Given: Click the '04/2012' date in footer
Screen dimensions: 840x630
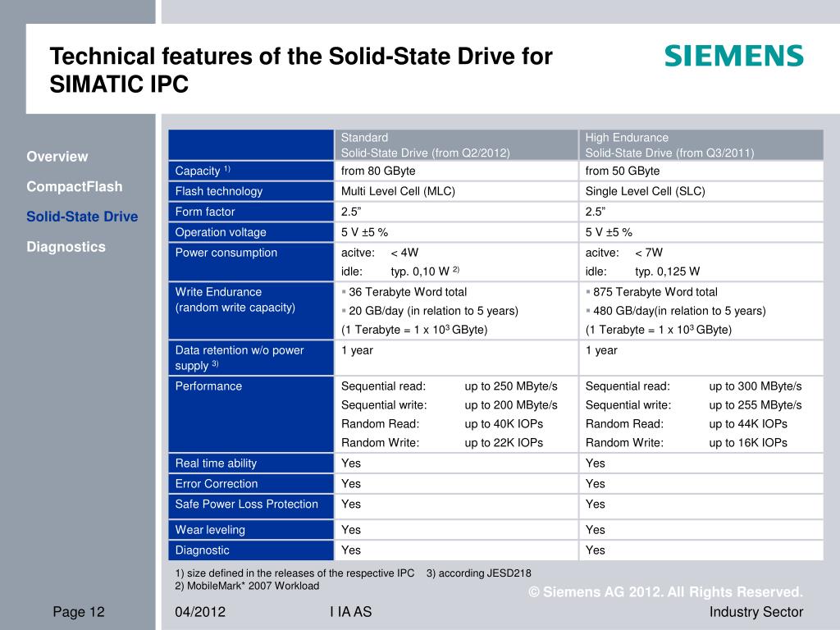Looking at the screenshot, I should click(x=200, y=612).
